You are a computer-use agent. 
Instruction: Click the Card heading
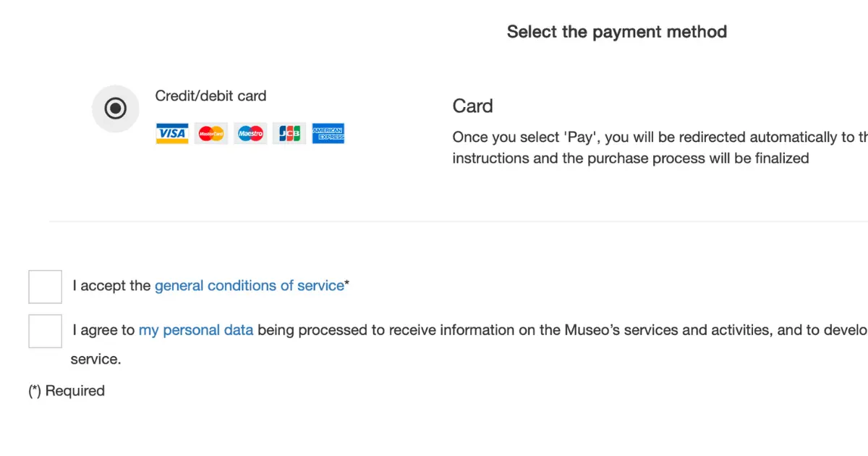coord(473,106)
